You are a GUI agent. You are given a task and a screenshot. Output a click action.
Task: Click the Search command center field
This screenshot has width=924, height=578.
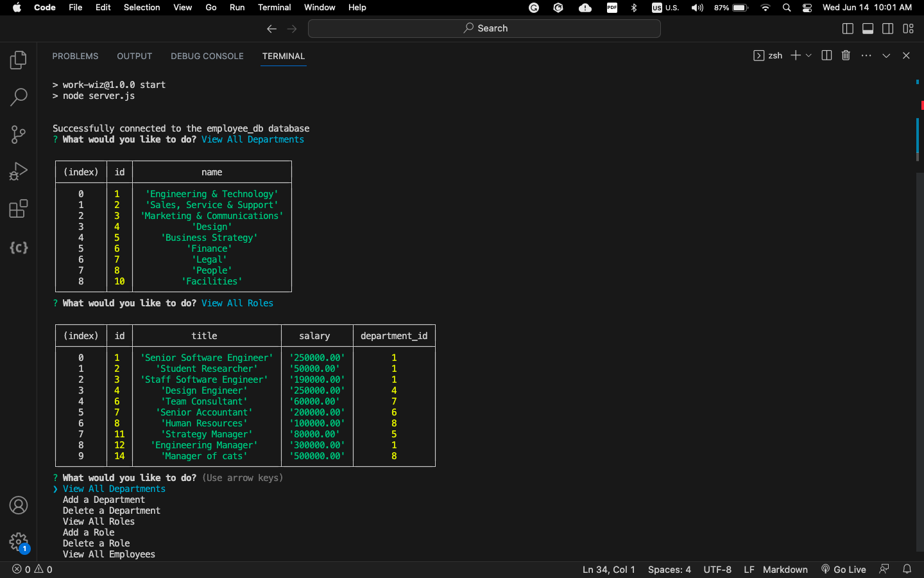click(x=484, y=28)
